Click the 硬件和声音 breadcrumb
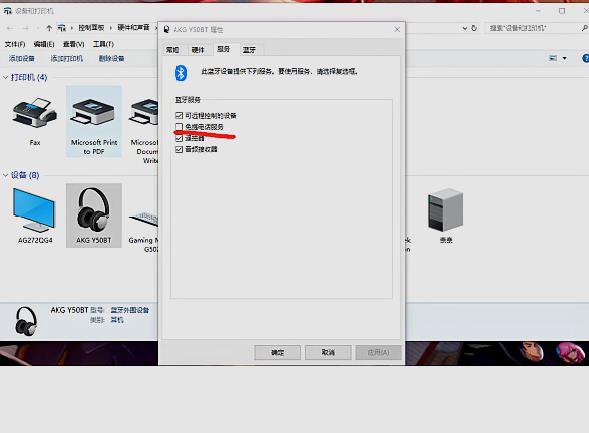 click(133, 28)
